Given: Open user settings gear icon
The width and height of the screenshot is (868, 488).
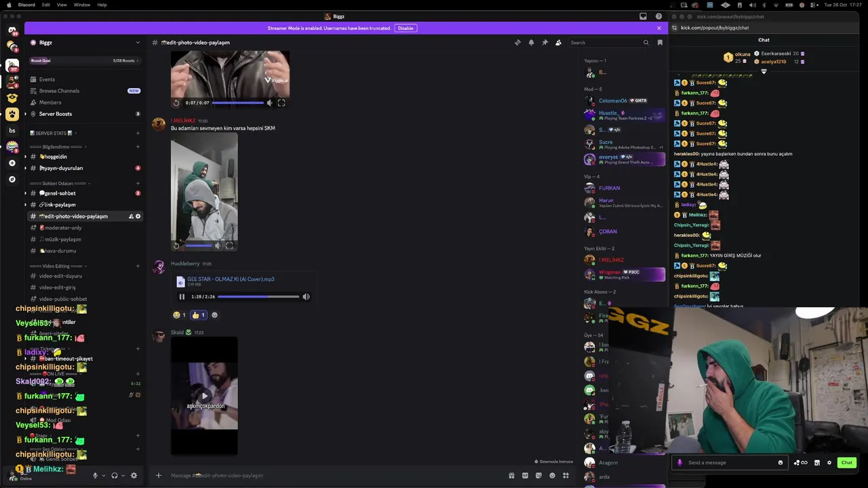Looking at the screenshot, I should 134,475.
